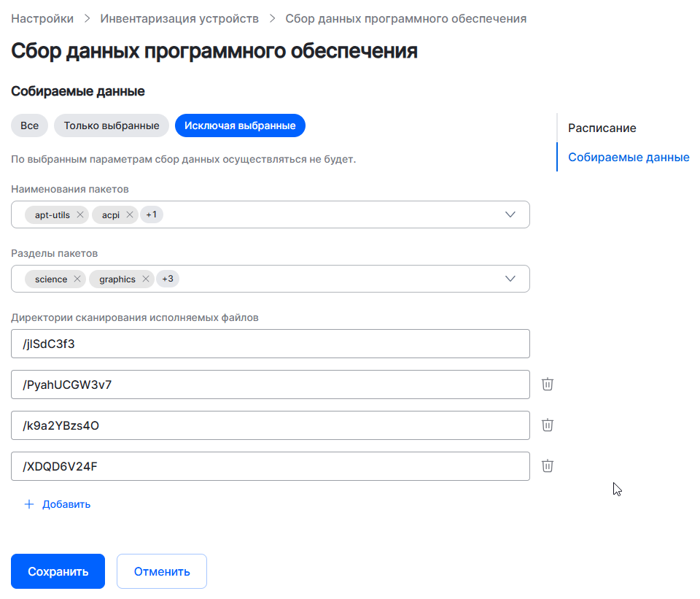This screenshot has height=599, width=700.
Task: Select the "Все" data option
Action: tap(29, 125)
